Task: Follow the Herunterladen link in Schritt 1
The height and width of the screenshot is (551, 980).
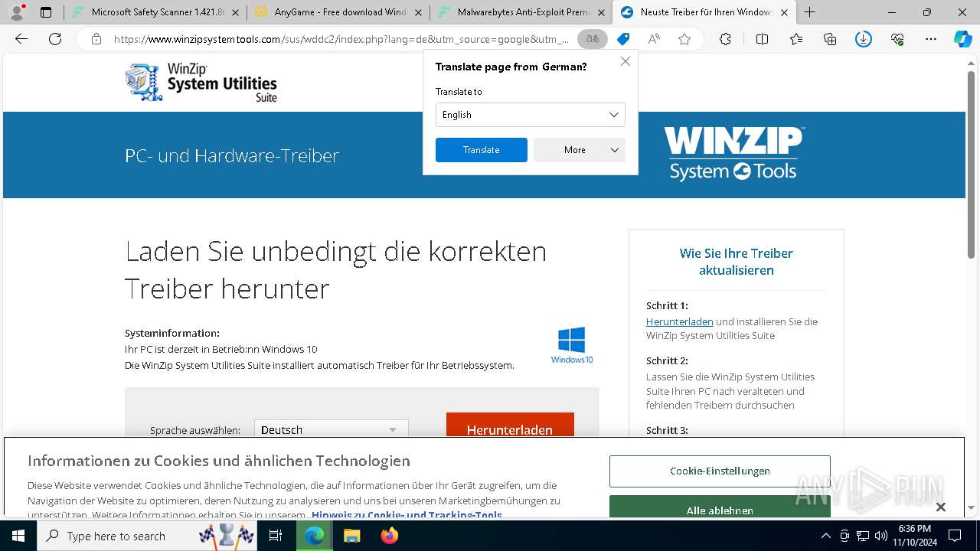Action: click(679, 321)
